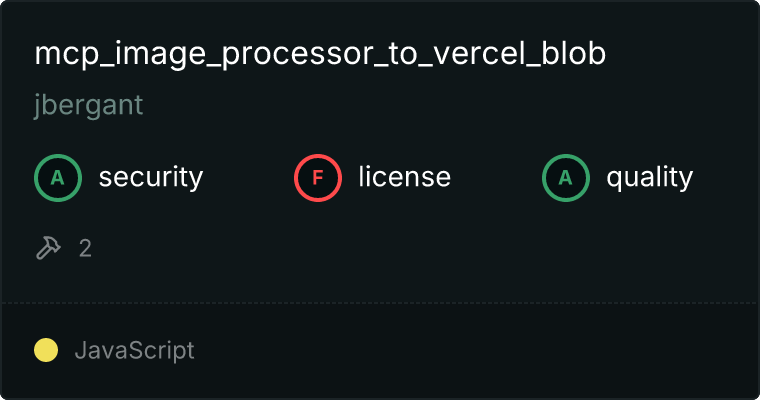The image size is (760, 400).
Task: Click the blank area right of tool count
Action: pyautogui.click(x=400, y=248)
